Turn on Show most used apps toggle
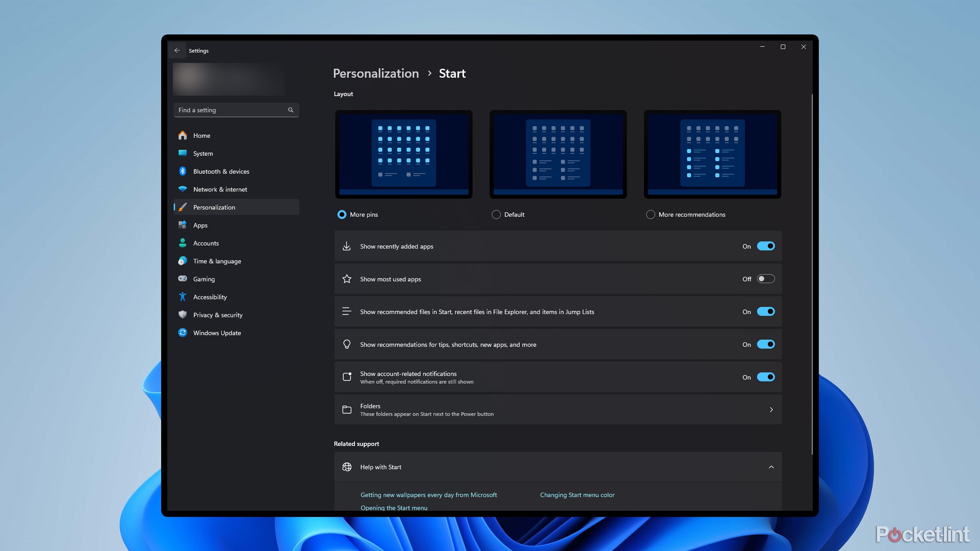980x551 pixels. (x=766, y=279)
